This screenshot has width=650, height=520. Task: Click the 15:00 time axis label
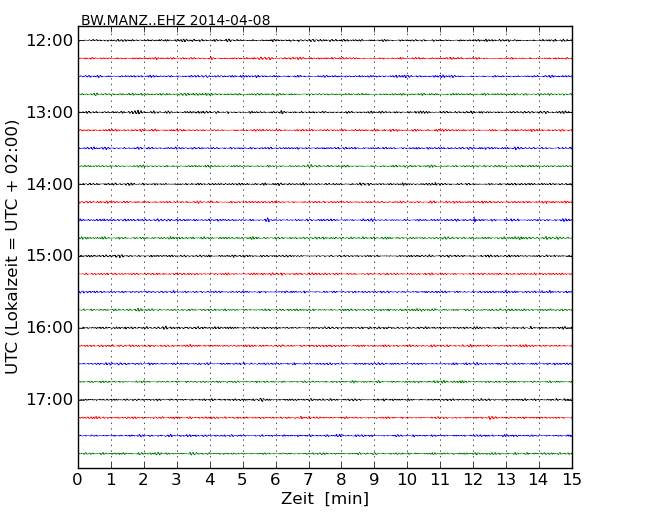[x=49, y=256]
